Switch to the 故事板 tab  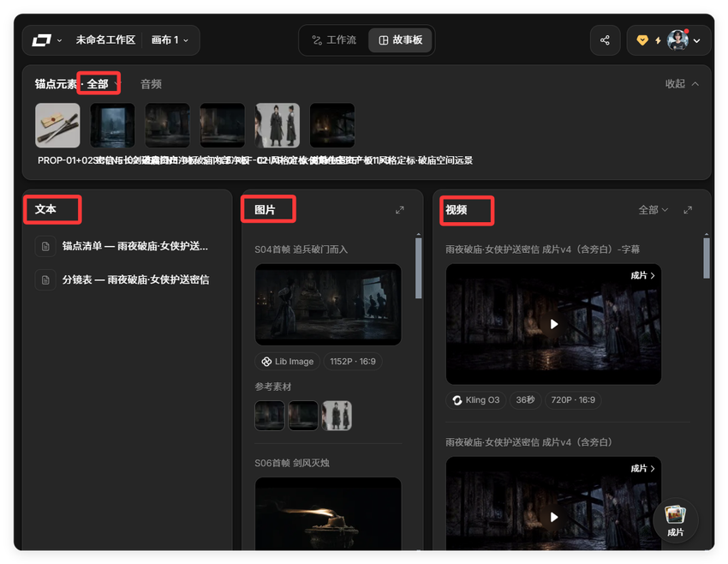point(401,40)
